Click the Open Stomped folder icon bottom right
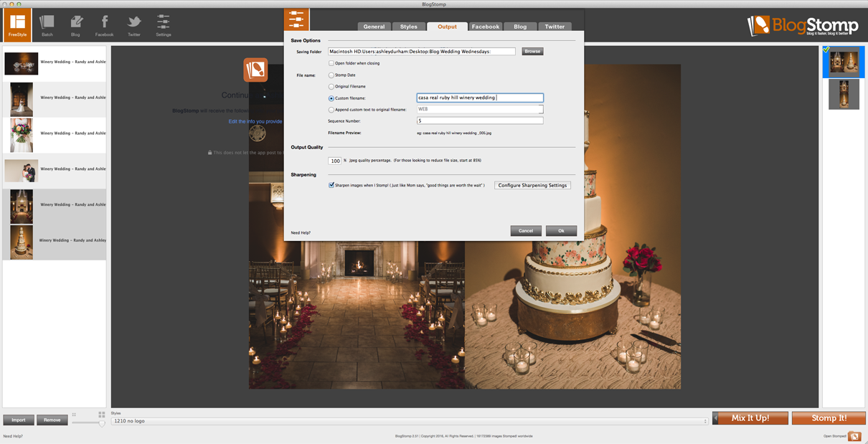 855,435
